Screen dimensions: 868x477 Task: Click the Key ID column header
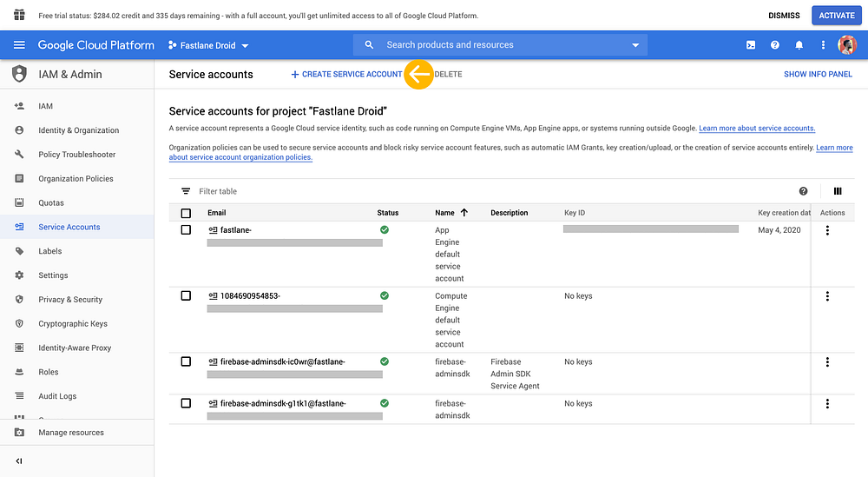[575, 213]
